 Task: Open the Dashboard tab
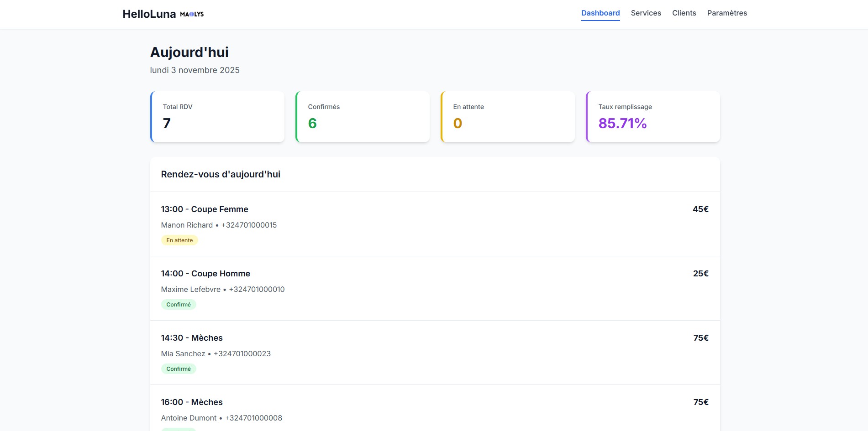(600, 13)
